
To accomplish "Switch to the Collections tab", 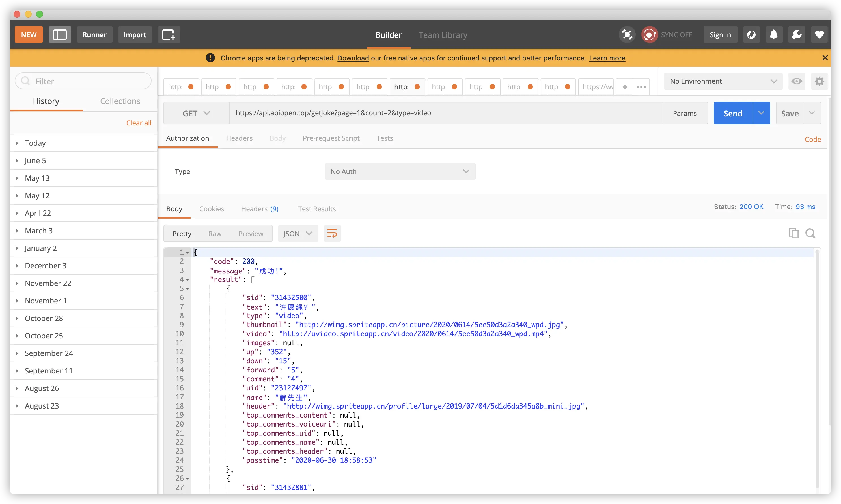I will [x=120, y=101].
